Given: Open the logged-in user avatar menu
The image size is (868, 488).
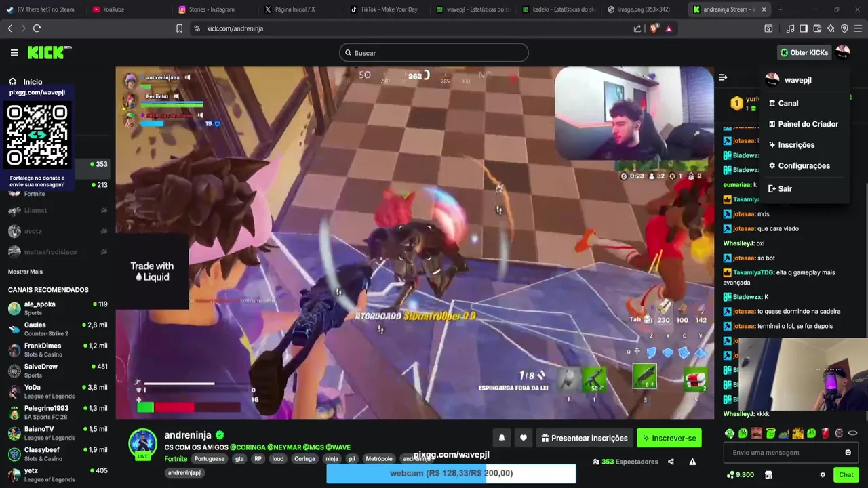Looking at the screenshot, I should [x=843, y=52].
